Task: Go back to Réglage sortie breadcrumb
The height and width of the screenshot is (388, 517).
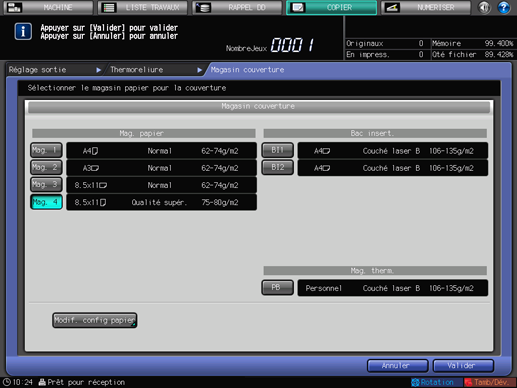Action: pos(37,70)
